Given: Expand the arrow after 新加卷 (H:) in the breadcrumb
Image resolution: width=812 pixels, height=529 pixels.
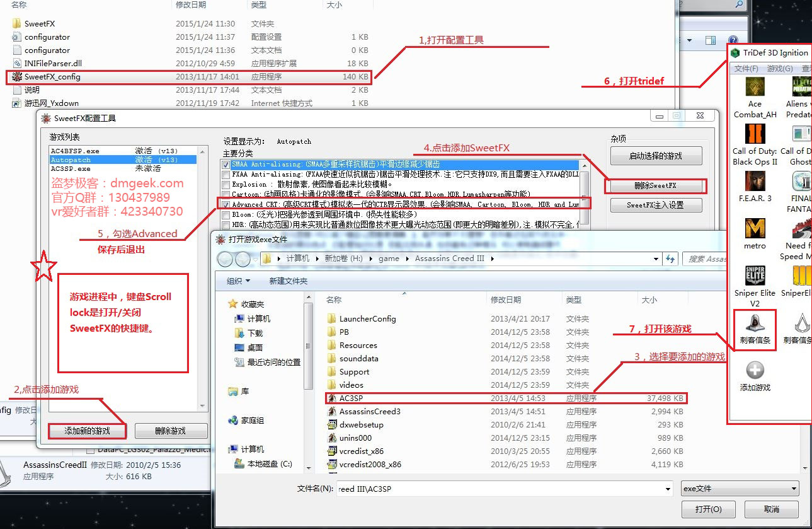Looking at the screenshot, I should coord(372,259).
